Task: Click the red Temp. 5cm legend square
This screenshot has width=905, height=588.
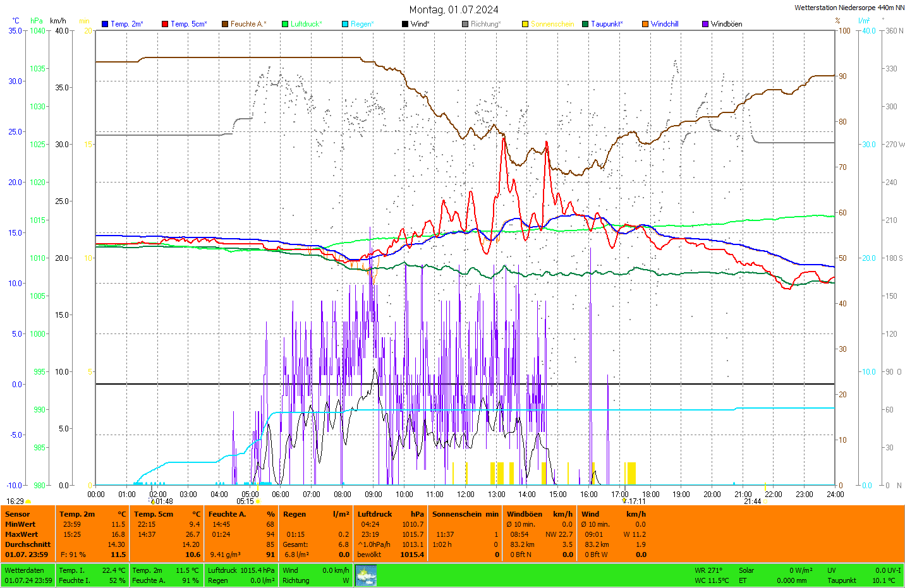Action: tap(165, 24)
